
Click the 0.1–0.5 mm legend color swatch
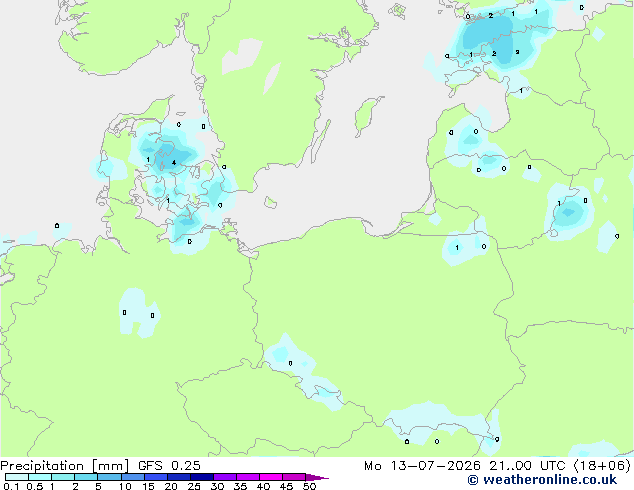[x=17, y=477]
